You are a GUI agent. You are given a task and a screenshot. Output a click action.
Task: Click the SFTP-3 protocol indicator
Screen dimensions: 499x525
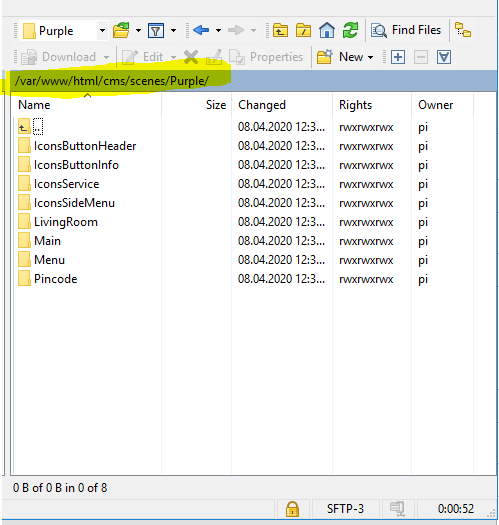345,509
